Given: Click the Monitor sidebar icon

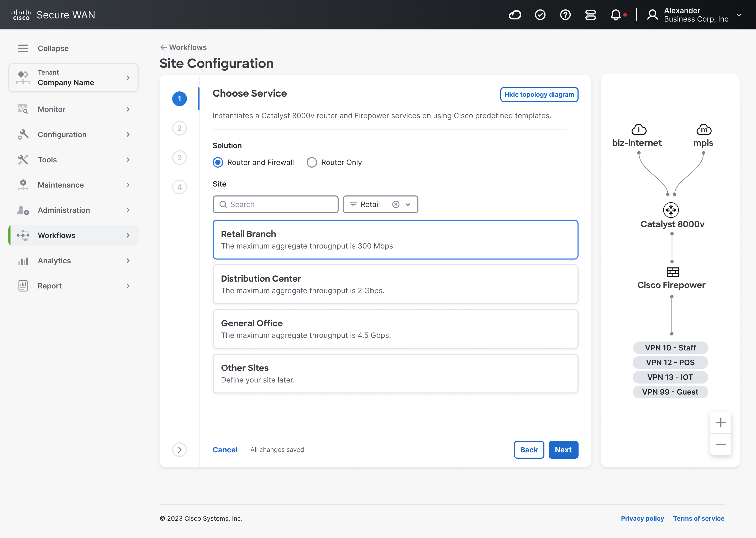Looking at the screenshot, I should tap(23, 109).
